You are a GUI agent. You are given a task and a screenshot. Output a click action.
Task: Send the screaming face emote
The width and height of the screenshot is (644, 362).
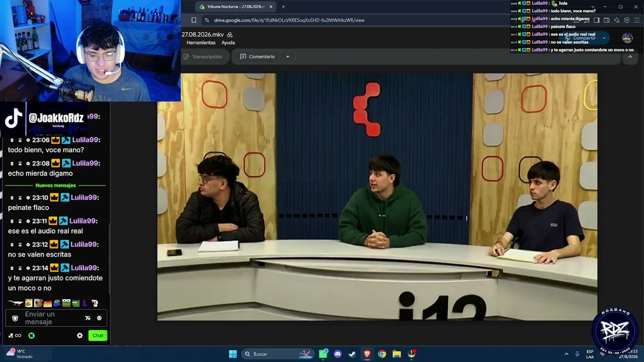click(x=38, y=303)
